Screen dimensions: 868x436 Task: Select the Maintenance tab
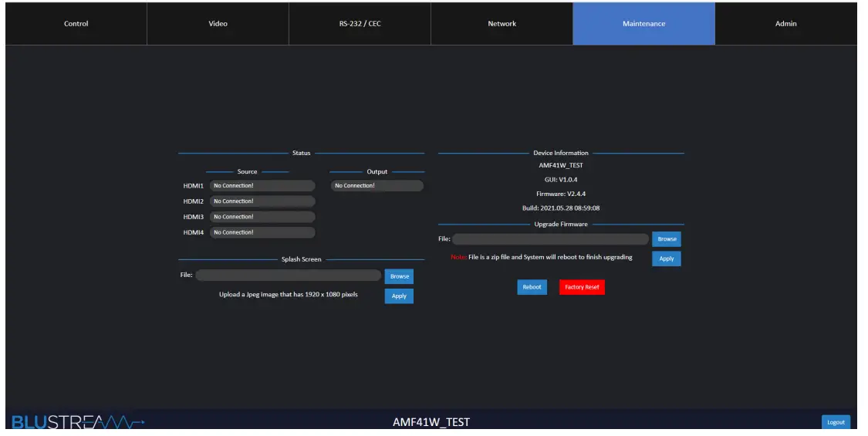(x=643, y=24)
